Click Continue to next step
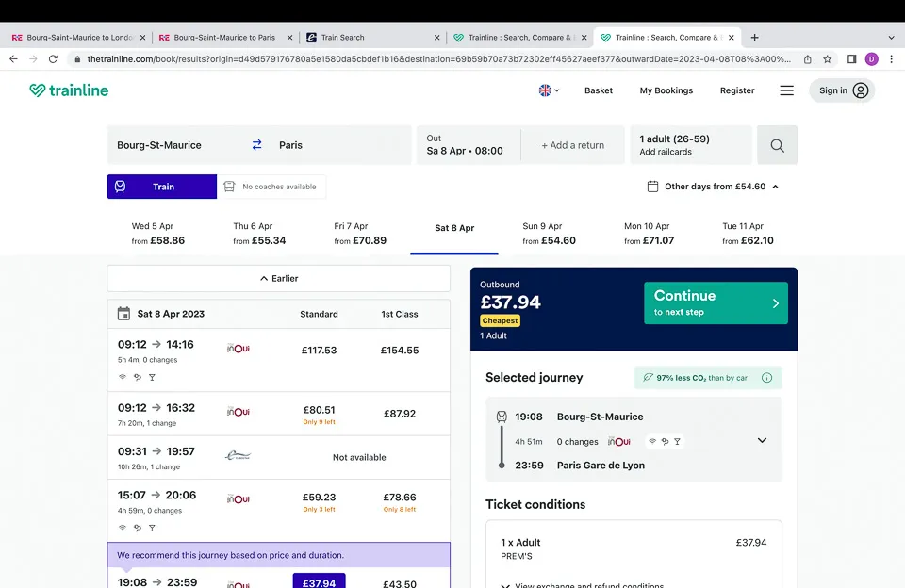The height and width of the screenshot is (588, 905). pyautogui.click(x=716, y=302)
